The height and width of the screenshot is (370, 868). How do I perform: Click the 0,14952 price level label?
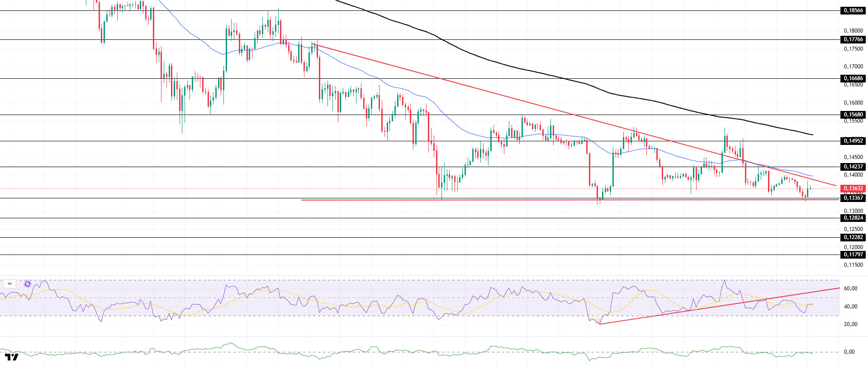(853, 141)
